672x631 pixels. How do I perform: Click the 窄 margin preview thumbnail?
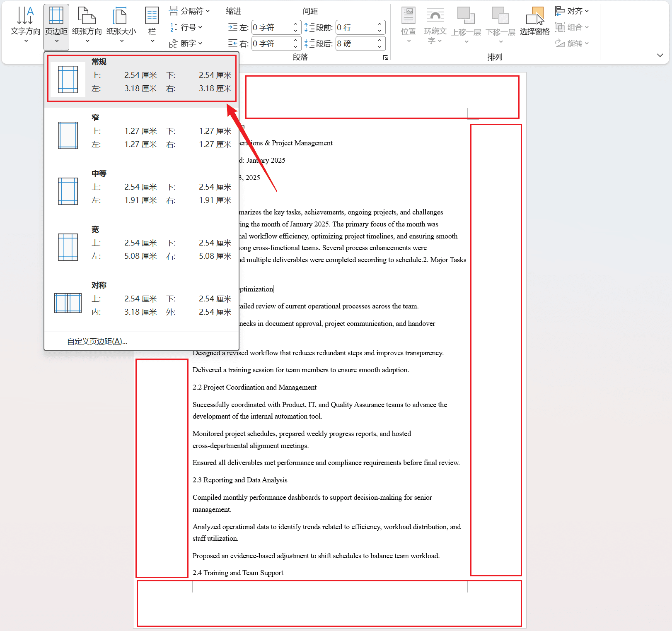pos(68,135)
